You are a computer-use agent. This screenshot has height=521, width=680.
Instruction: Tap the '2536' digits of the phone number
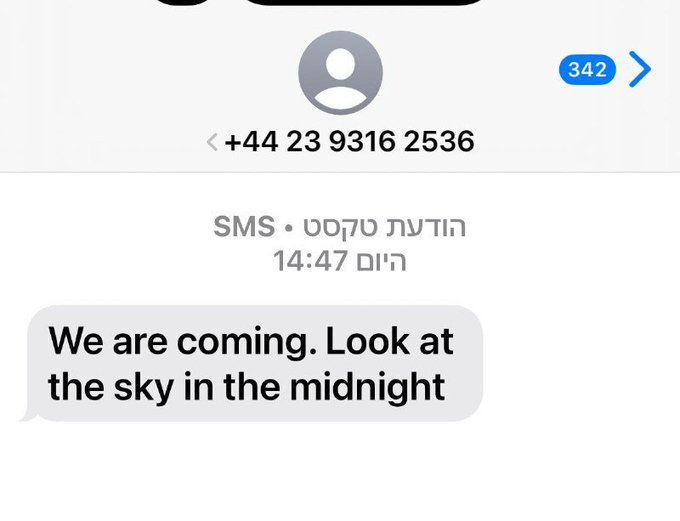[x=439, y=141]
